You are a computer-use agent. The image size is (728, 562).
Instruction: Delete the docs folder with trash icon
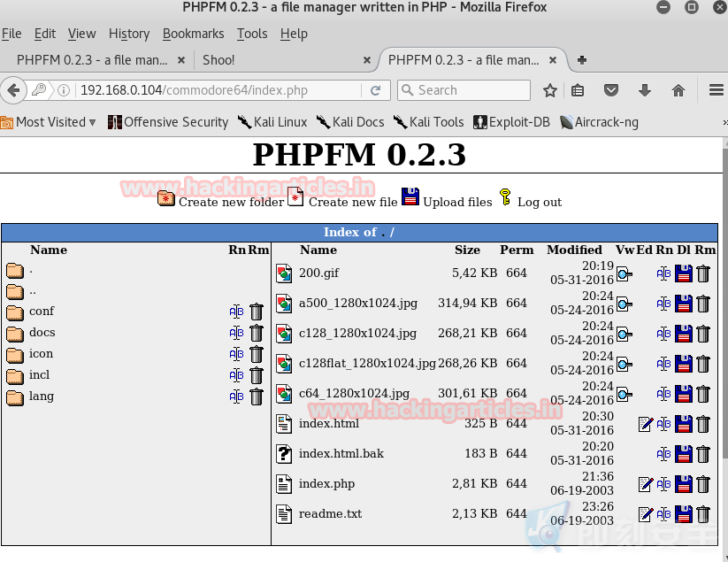coord(257,333)
